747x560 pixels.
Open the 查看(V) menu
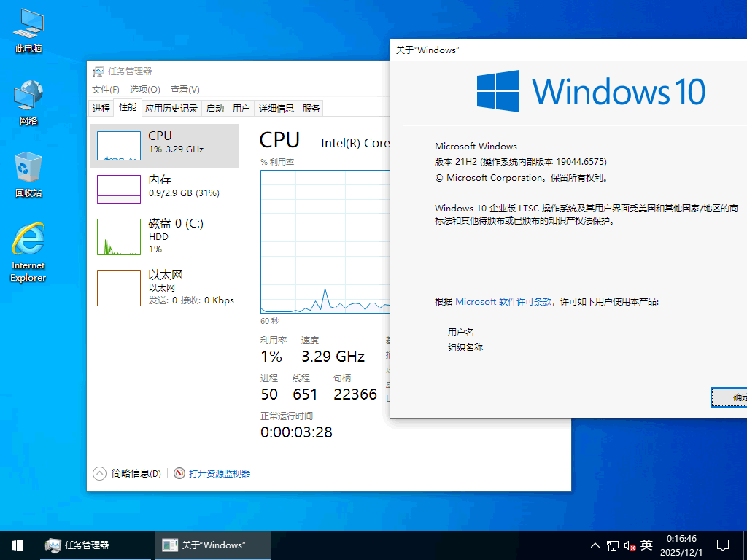[x=185, y=89]
